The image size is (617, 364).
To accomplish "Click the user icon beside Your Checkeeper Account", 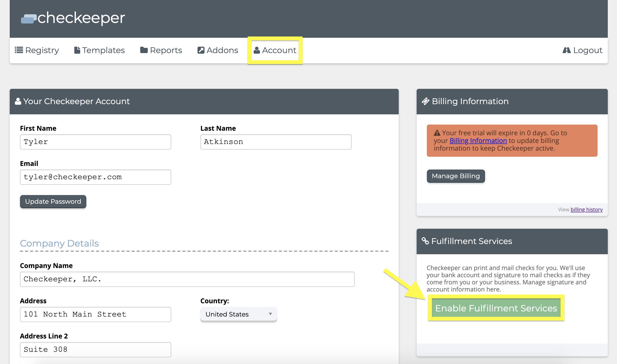I will coord(18,101).
